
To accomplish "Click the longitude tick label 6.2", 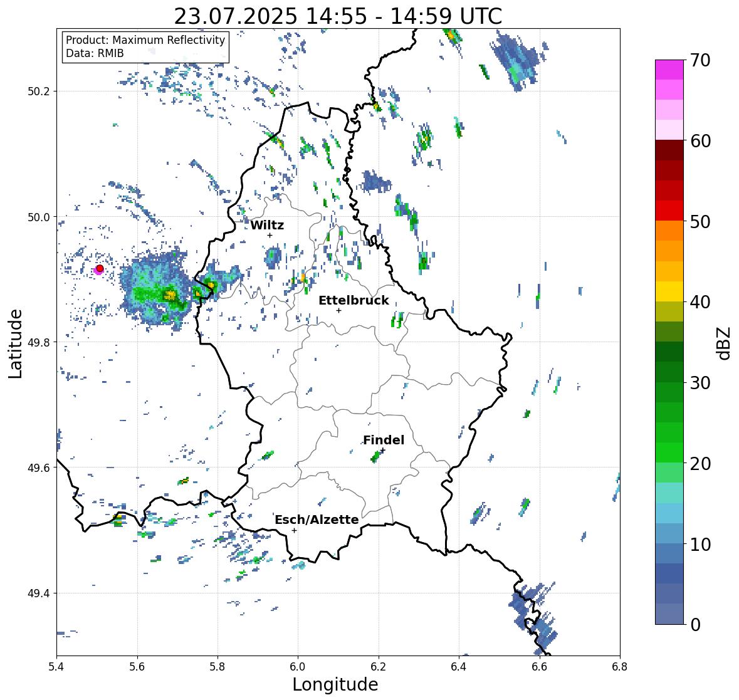I will 379,667.
